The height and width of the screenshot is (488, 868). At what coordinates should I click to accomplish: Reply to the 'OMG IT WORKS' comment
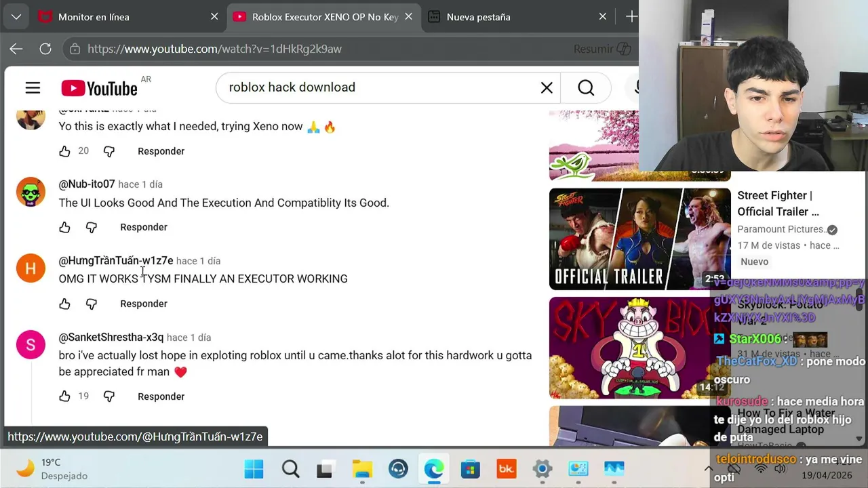[143, 304]
